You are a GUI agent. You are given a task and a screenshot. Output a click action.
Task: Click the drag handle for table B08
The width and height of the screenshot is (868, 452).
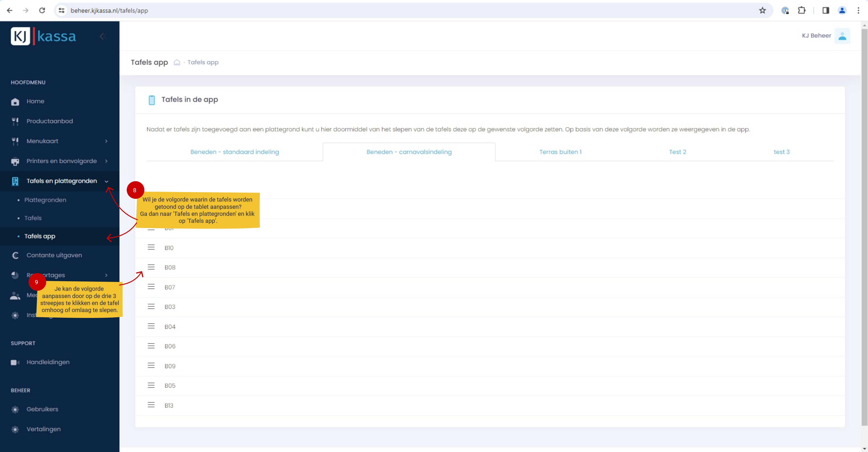tap(151, 267)
